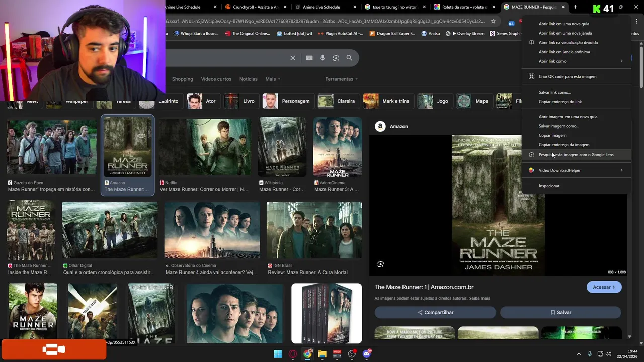
Task: Open Voicemeeter from the taskbar
Action: pos(337,354)
